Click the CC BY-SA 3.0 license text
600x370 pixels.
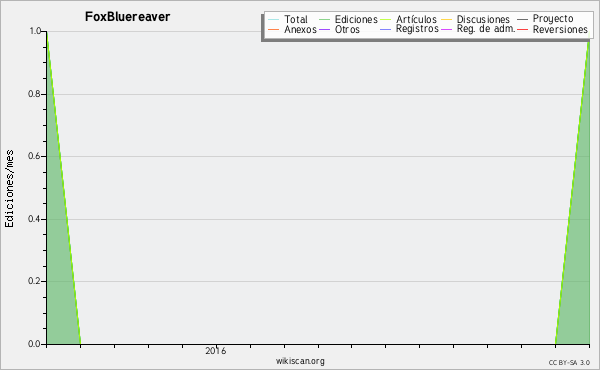(569, 363)
